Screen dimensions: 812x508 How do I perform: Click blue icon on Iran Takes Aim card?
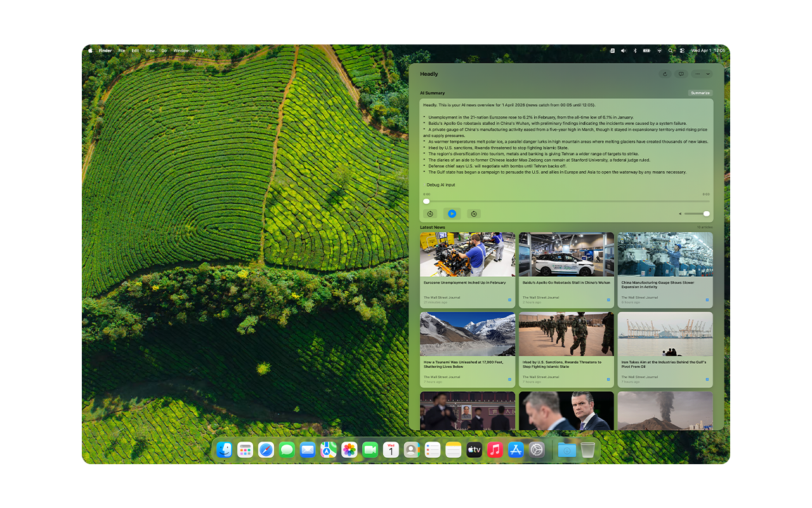pyautogui.click(x=707, y=379)
